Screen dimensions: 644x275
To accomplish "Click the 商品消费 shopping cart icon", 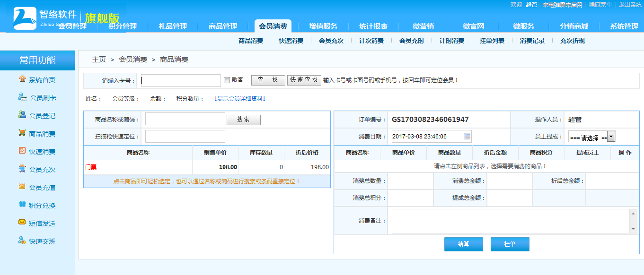I will (x=22, y=133).
